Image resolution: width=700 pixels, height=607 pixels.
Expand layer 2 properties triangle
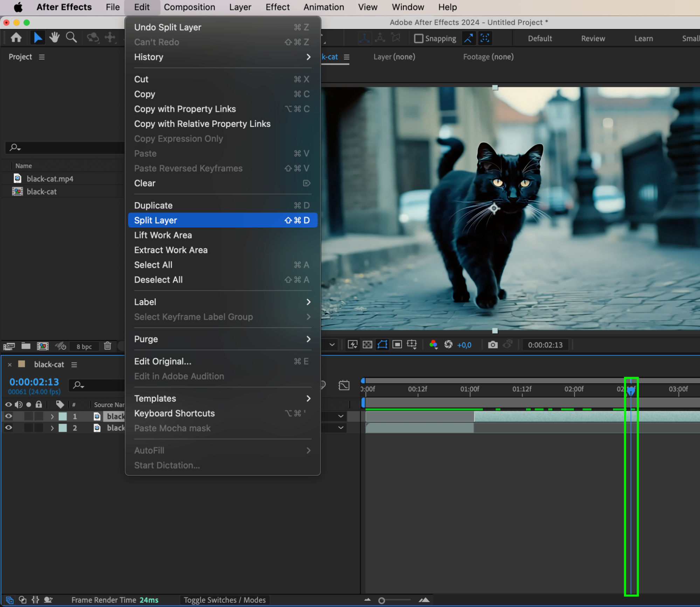tap(52, 428)
